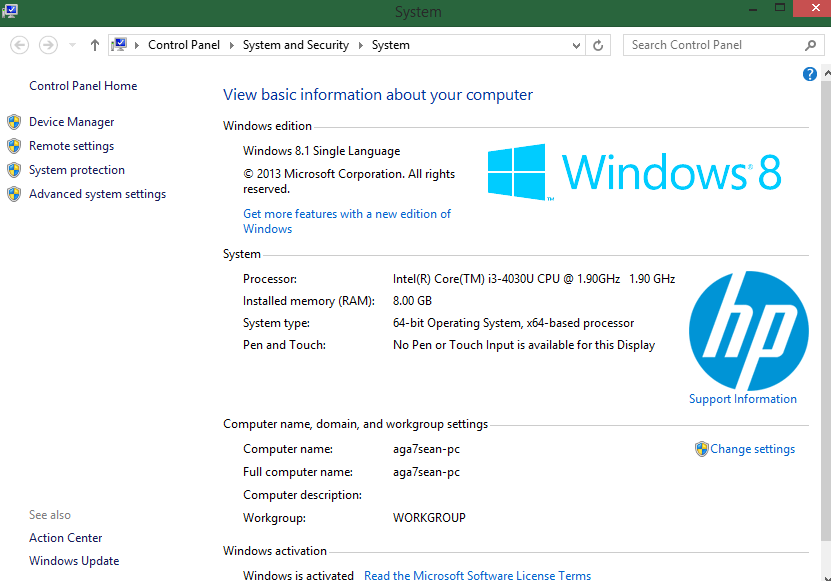The image size is (831, 581).
Task: Select System and Security in breadcrumb
Action: pyautogui.click(x=295, y=45)
